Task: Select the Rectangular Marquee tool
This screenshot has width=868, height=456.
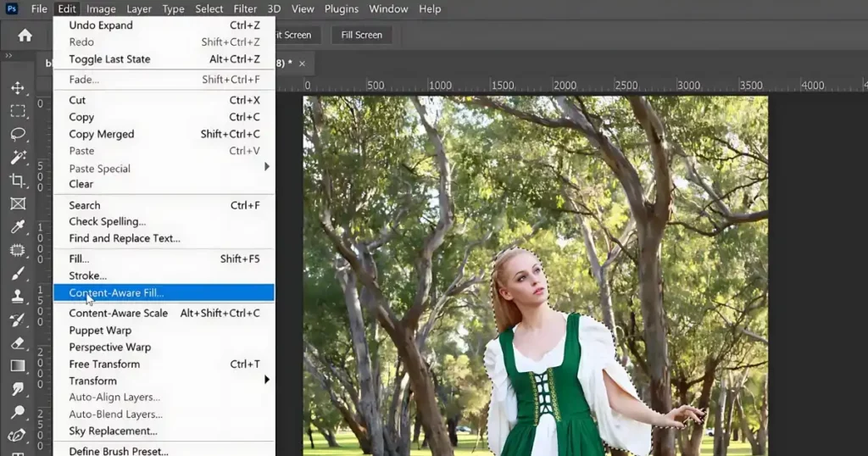Action: 18,111
